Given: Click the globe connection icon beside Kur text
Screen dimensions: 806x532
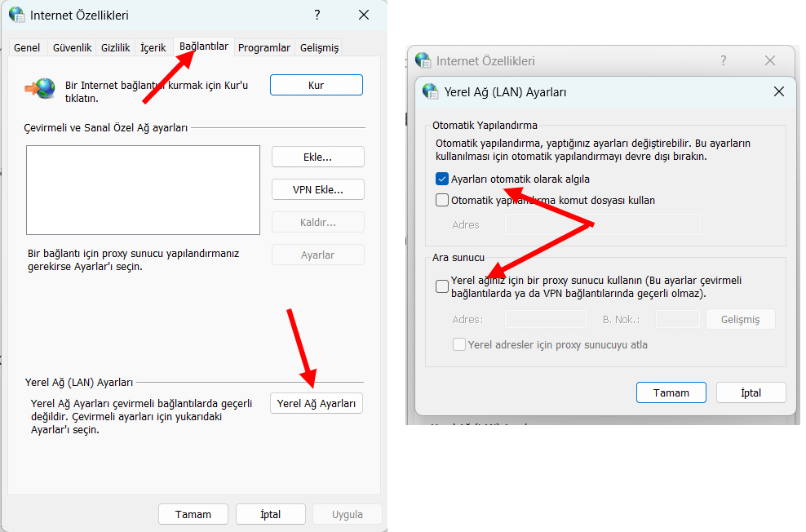Looking at the screenshot, I should [x=40, y=88].
